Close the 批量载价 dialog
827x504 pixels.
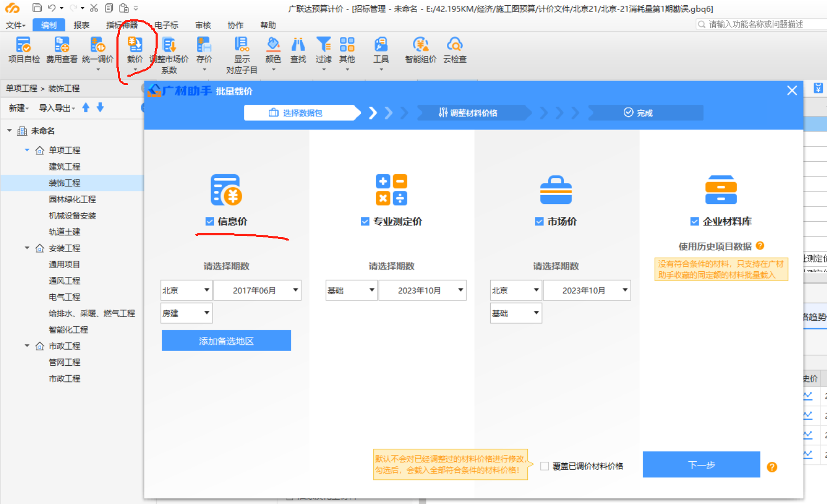pos(792,90)
